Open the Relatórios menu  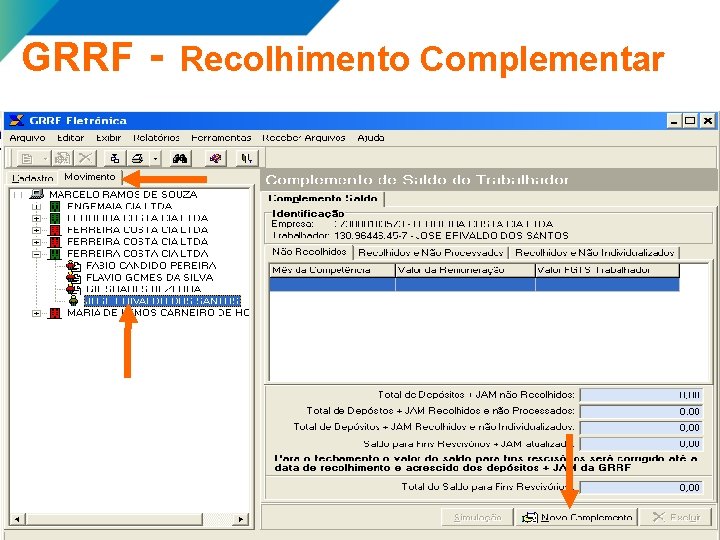pos(156,138)
